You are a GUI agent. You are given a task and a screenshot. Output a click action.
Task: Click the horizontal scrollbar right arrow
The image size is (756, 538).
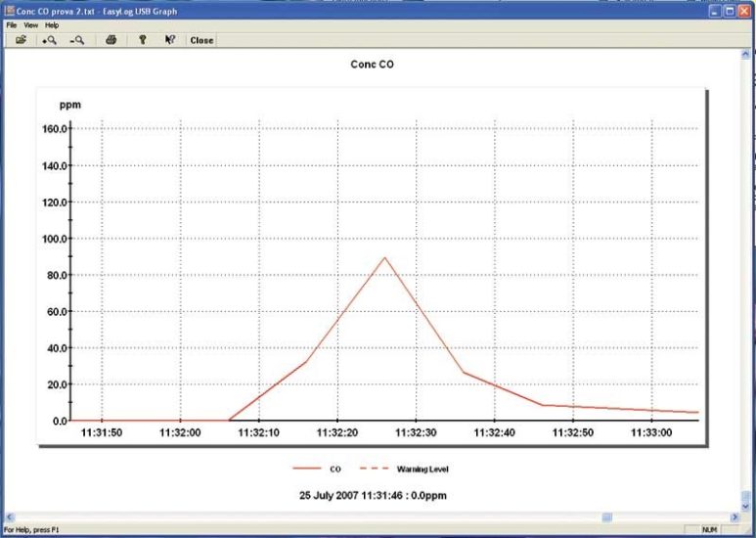[734, 516]
